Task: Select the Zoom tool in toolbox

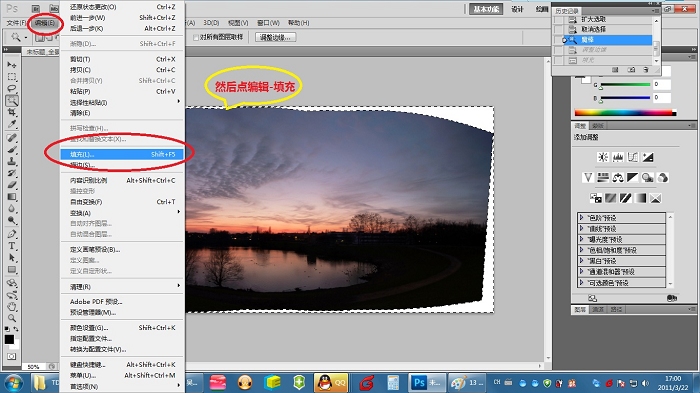Action: point(11,318)
